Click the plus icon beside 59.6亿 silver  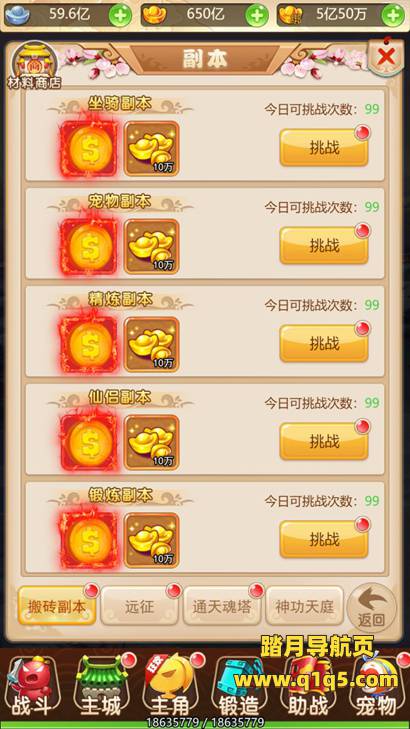(120, 16)
